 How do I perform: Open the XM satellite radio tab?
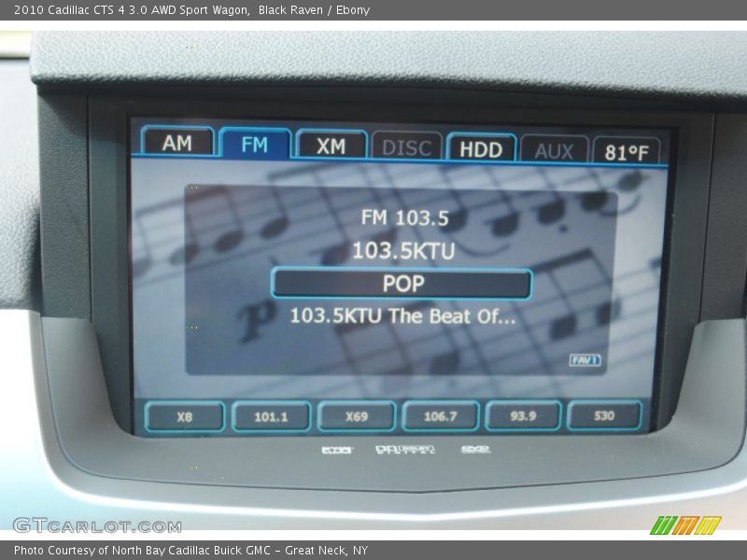(329, 145)
